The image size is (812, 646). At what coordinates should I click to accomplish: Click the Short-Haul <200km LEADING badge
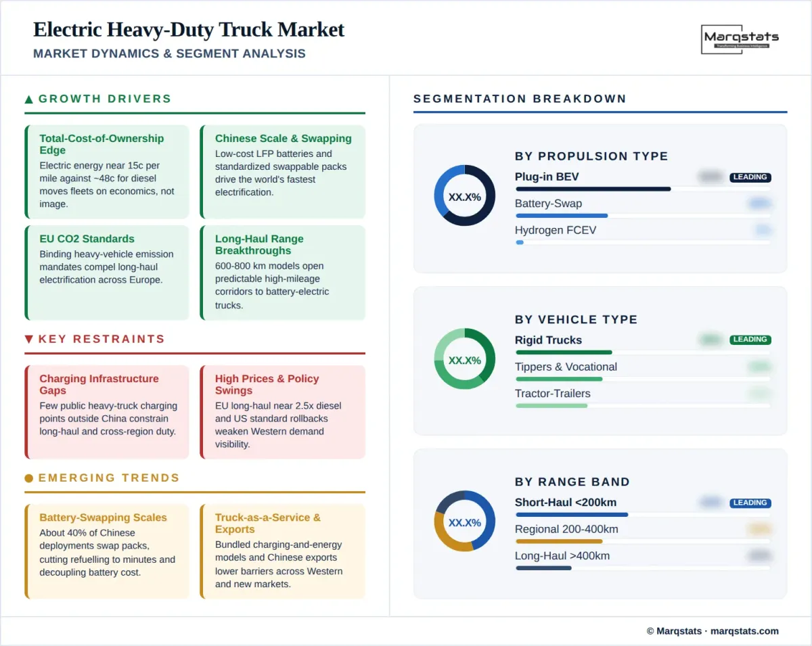(750, 503)
